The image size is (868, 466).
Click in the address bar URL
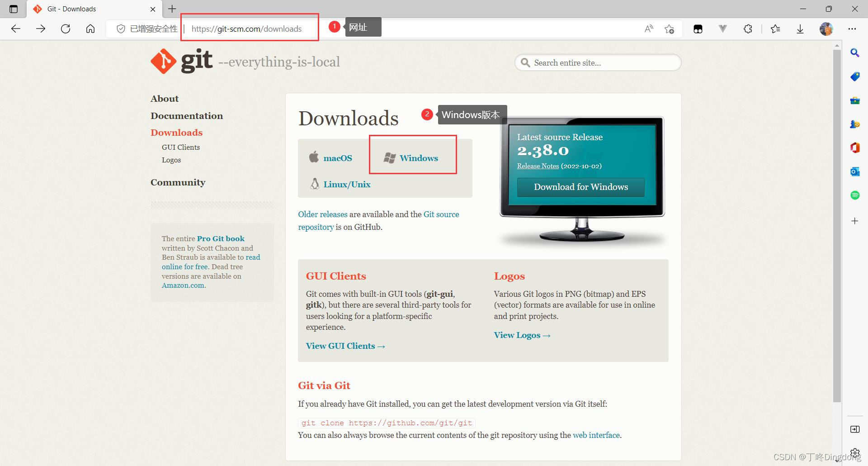point(246,29)
